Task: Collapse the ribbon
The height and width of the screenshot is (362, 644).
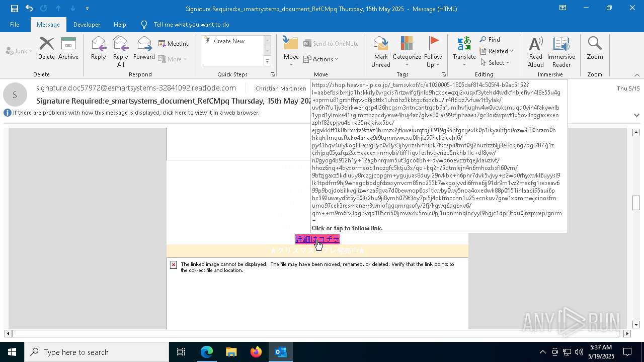Action: [x=637, y=75]
